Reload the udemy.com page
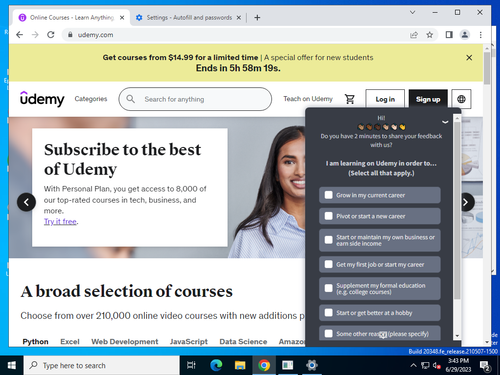This screenshot has width=500, height=375. [51, 35]
